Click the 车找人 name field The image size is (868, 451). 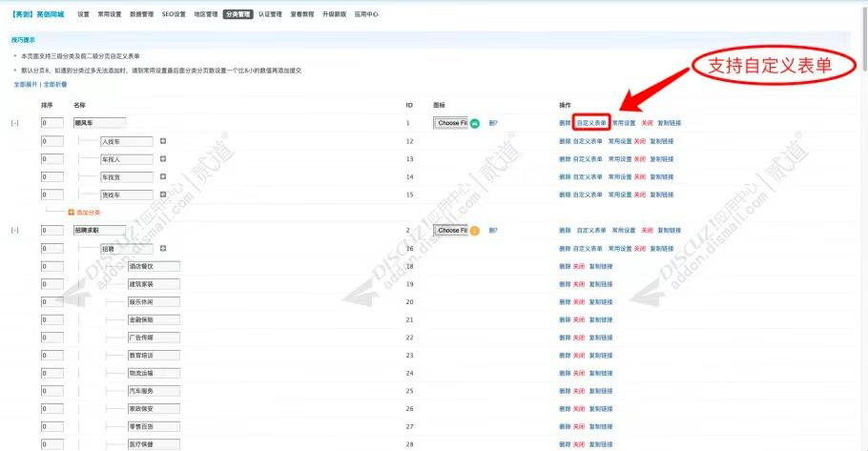[127, 159]
